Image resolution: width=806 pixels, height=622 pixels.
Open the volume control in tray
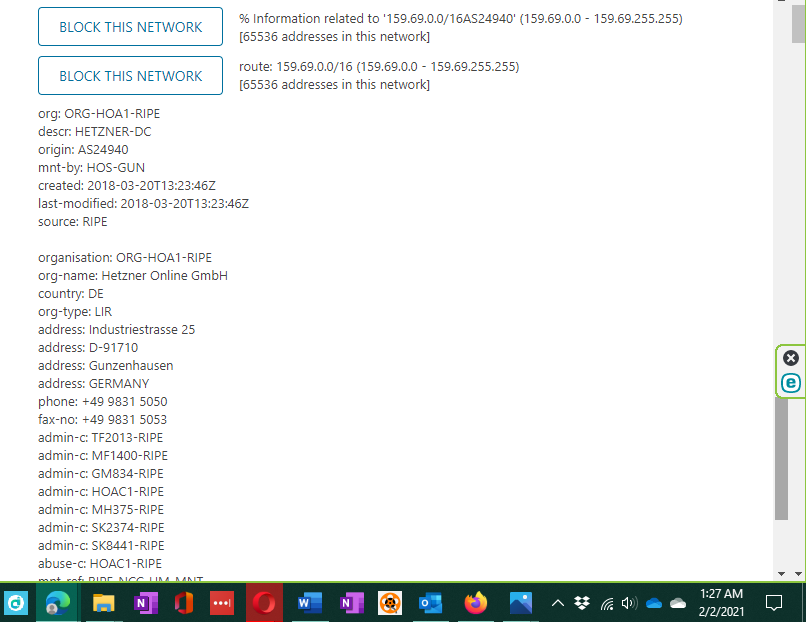pos(629,603)
